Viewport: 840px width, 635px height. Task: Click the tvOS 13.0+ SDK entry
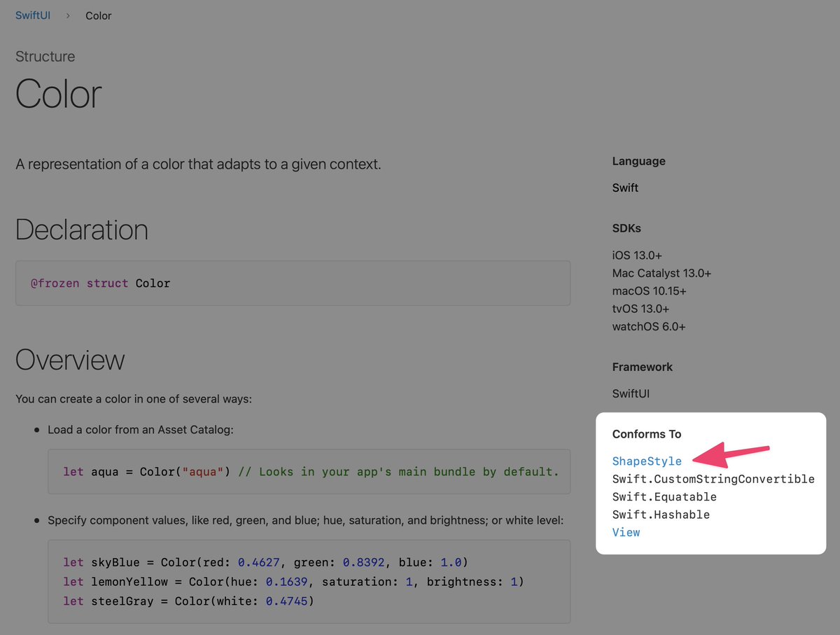coord(640,309)
